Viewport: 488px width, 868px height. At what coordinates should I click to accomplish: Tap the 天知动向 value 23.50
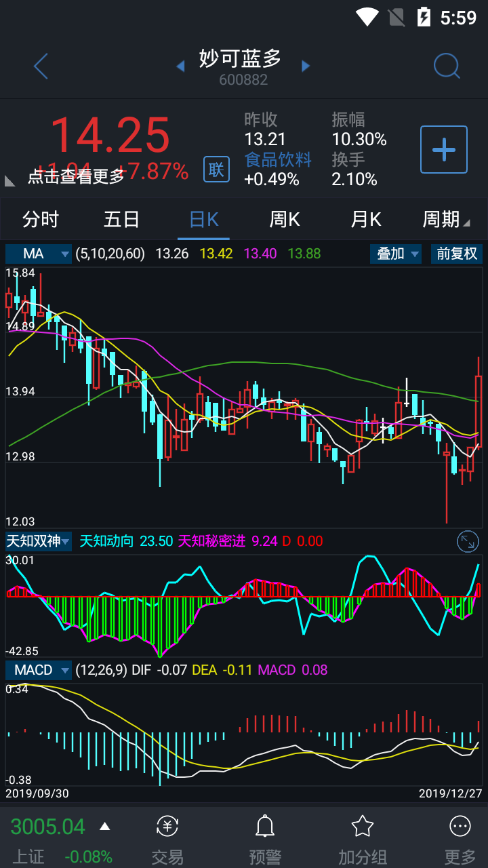click(156, 541)
